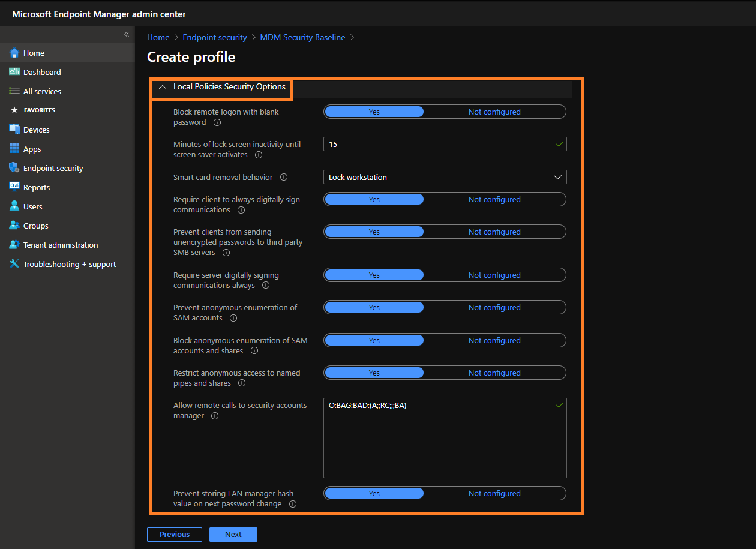Click info icon for Prevent storing LAN manager hash
Viewport: 756px width, 549px height.
point(293,504)
